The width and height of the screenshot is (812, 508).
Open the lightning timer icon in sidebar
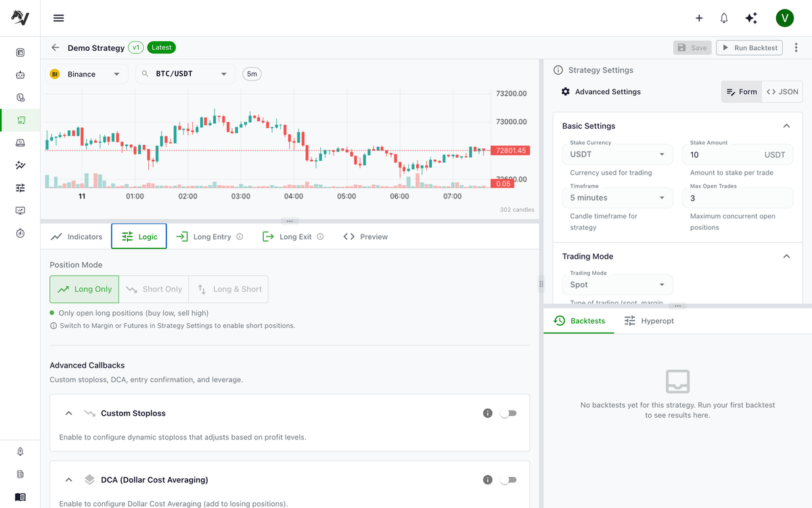tap(20, 233)
